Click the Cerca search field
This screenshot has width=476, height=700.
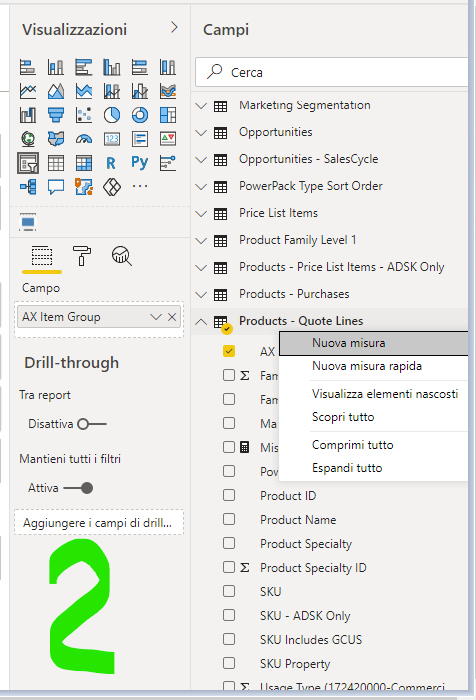pyautogui.click(x=331, y=72)
